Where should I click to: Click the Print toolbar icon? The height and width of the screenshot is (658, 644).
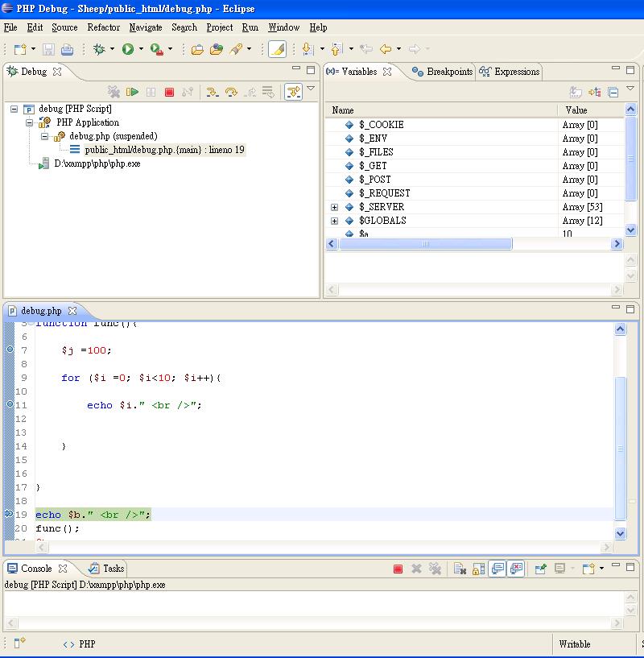(67, 49)
